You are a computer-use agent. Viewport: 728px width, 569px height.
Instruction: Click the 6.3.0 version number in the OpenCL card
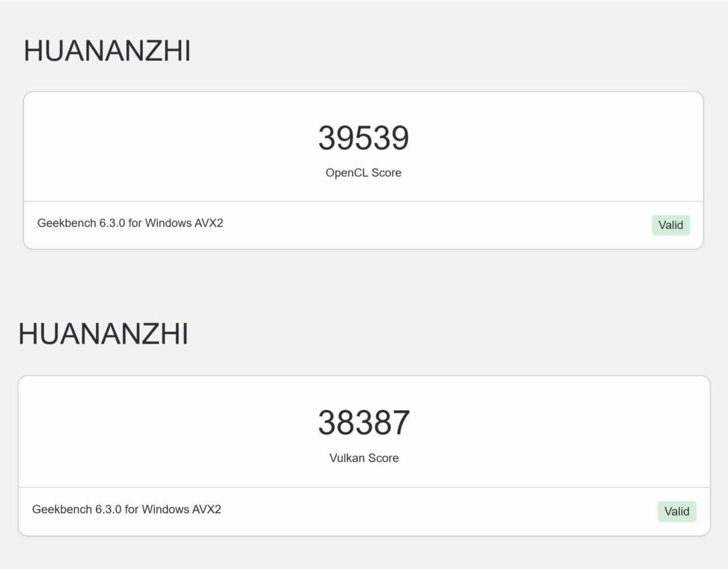[112, 223]
